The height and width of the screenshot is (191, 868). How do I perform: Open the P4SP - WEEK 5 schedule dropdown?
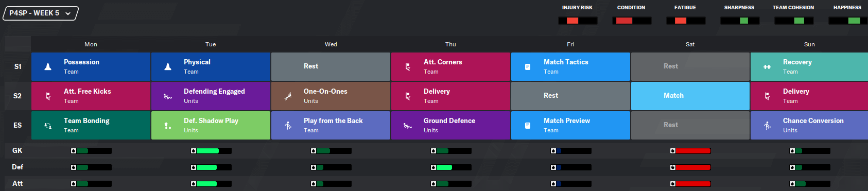coord(40,13)
